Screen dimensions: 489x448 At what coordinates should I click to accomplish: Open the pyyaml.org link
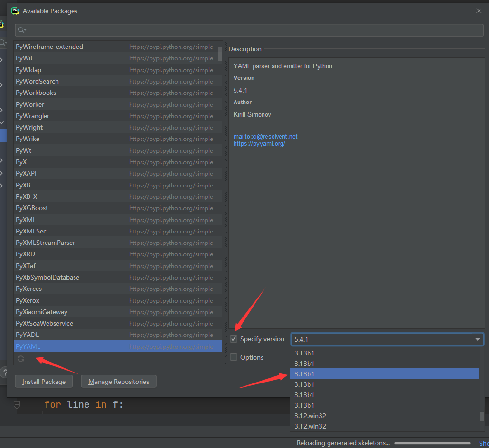click(259, 143)
